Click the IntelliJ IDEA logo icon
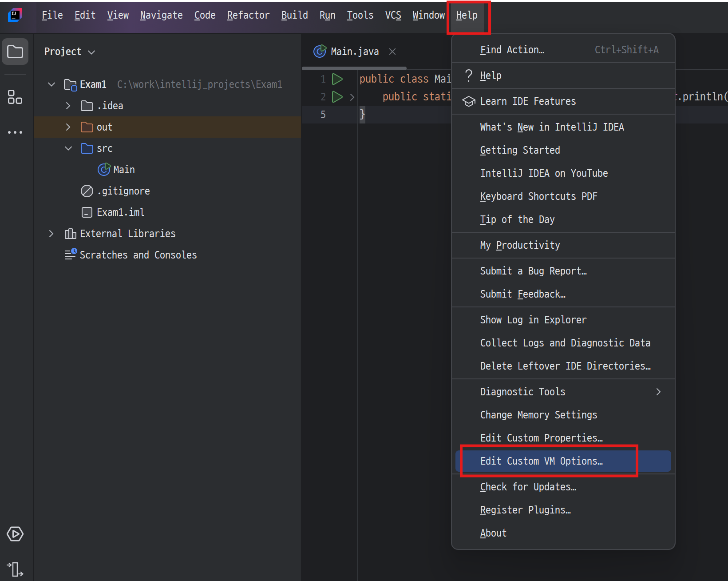The height and width of the screenshot is (581, 728). [15, 15]
